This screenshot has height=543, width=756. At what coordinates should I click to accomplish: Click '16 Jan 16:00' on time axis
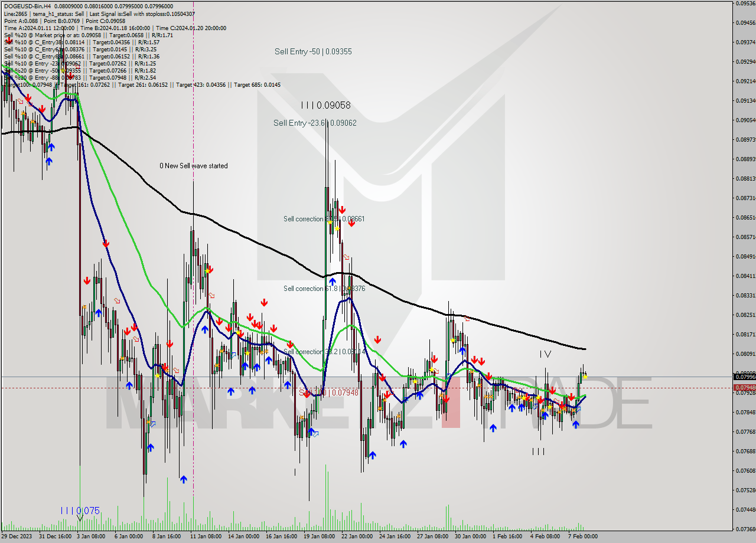click(281, 537)
